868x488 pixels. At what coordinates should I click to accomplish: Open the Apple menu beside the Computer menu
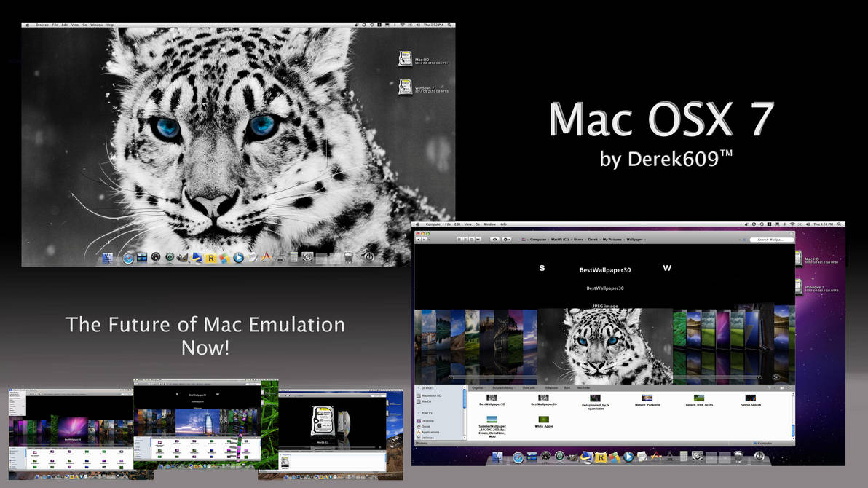417,224
